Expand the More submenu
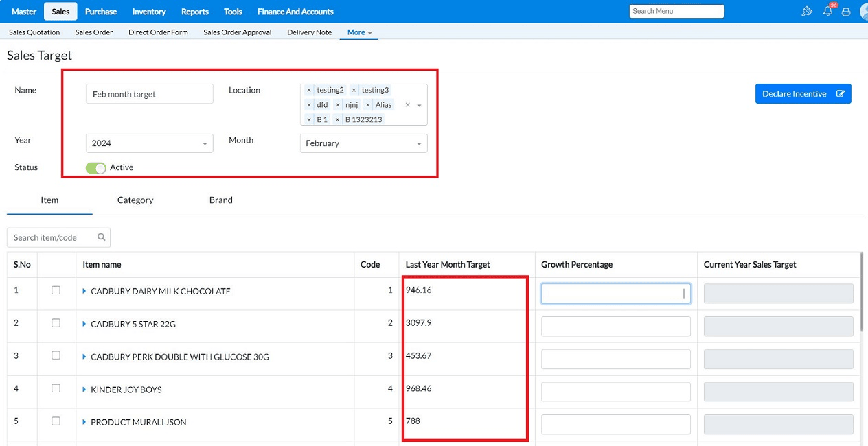The image size is (868, 446). pyautogui.click(x=359, y=32)
